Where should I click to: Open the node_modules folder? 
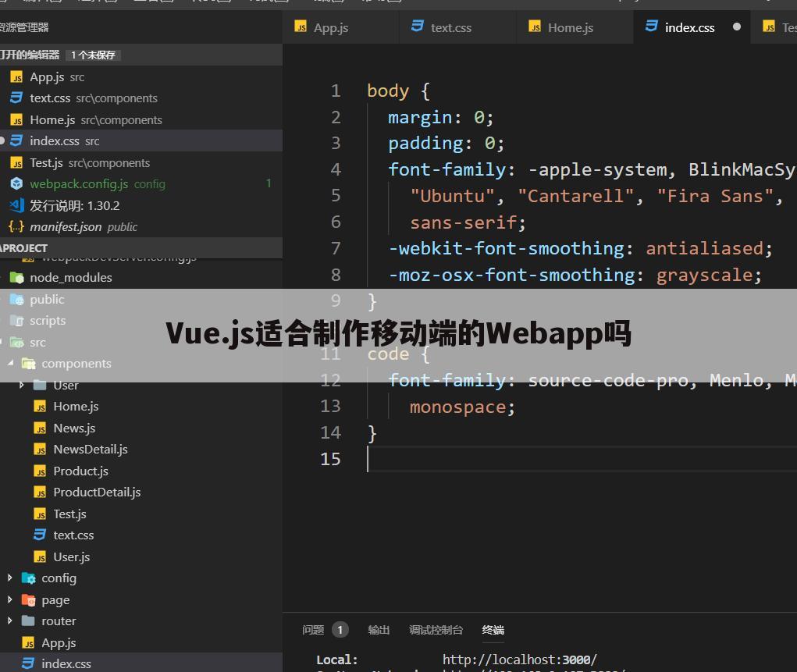(x=141, y=278)
